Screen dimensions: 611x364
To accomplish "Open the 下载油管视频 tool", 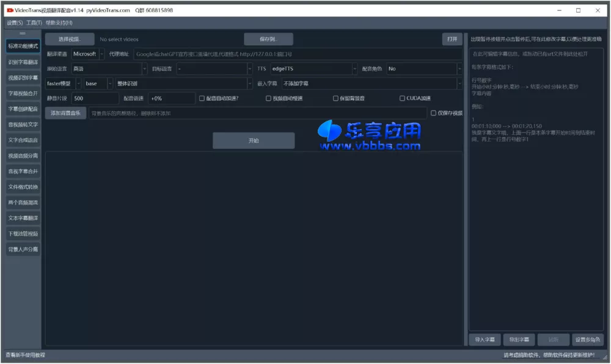I will (22, 233).
